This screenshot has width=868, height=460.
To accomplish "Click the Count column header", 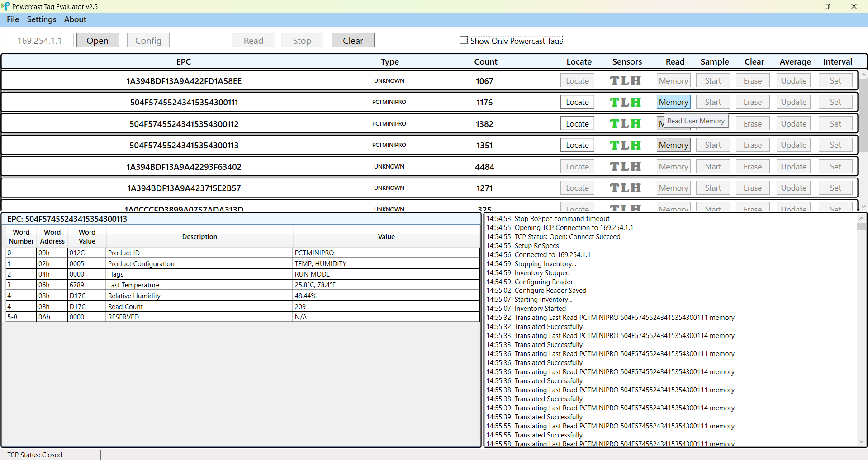I will (486, 61).
